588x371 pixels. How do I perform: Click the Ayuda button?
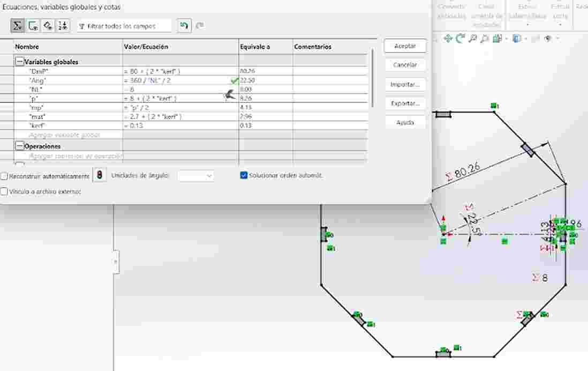[x=405, y=122]
